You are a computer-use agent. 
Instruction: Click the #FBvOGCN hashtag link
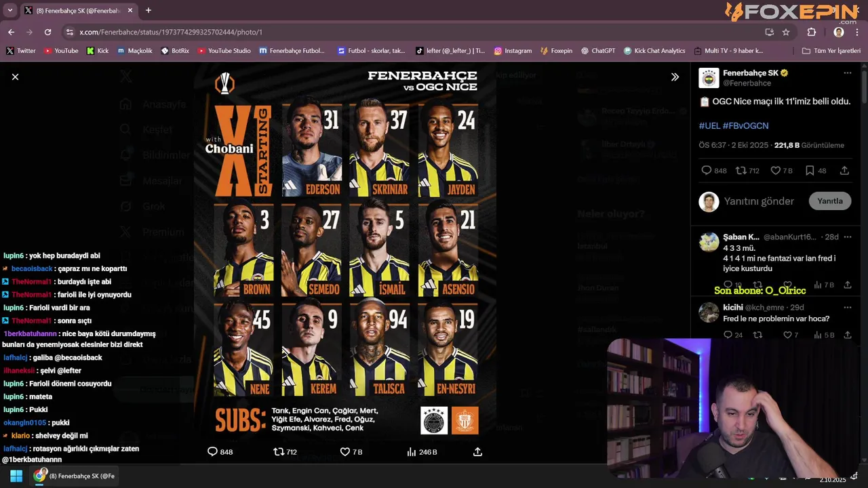click(746, 126)
